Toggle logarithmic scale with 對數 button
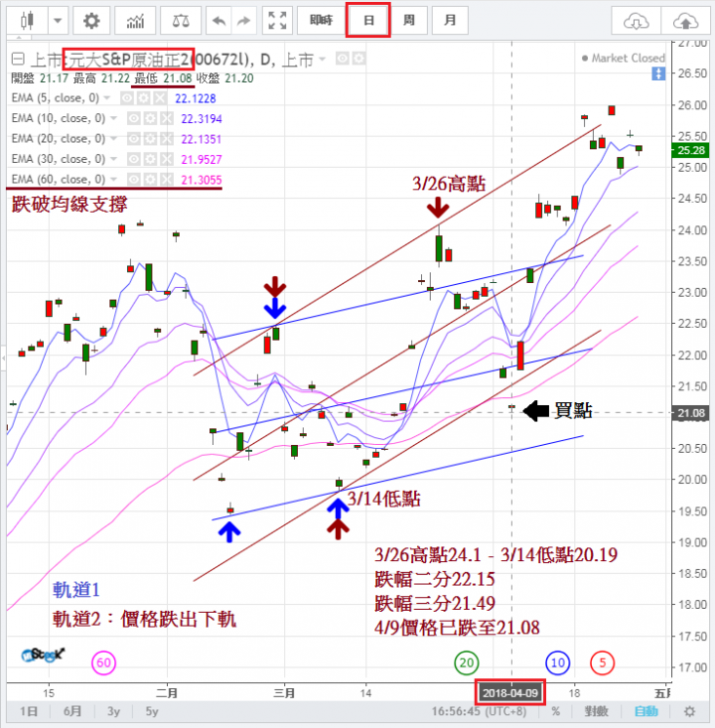The image size is (715, 728). (x=596, y=711)
